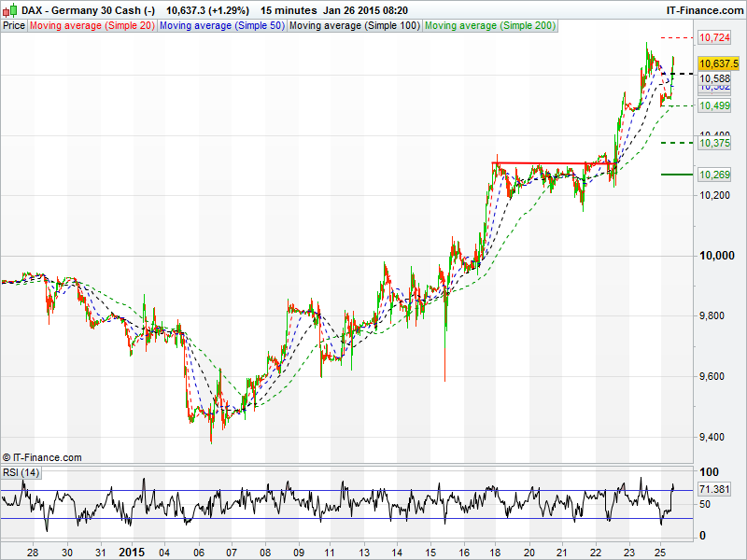The width and height of the screenshot is (747, 560).
Task: Click the RSI (14) indicator label
Action: [x=21, y=473]
